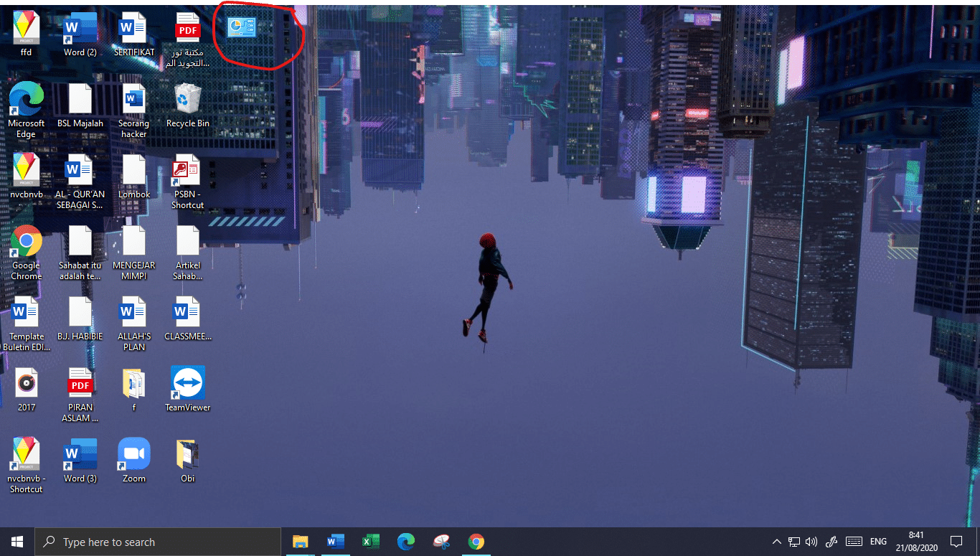Select the TeamViewer desktop shortcut
The image size is (980, 556).
tap(188, 389)
